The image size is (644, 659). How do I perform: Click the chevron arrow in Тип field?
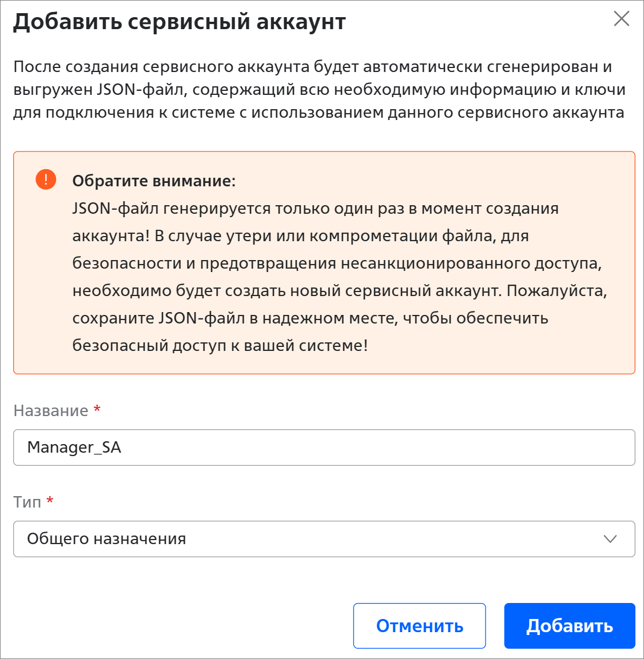(x=610, y=539)
